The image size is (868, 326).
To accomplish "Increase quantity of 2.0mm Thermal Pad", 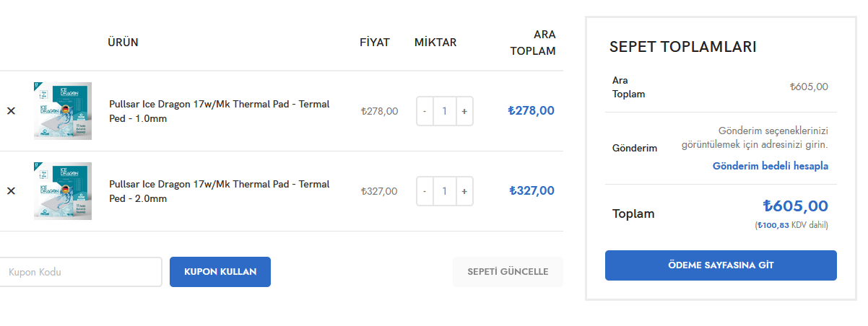I will pyautogui.click(x=464, y=191).
